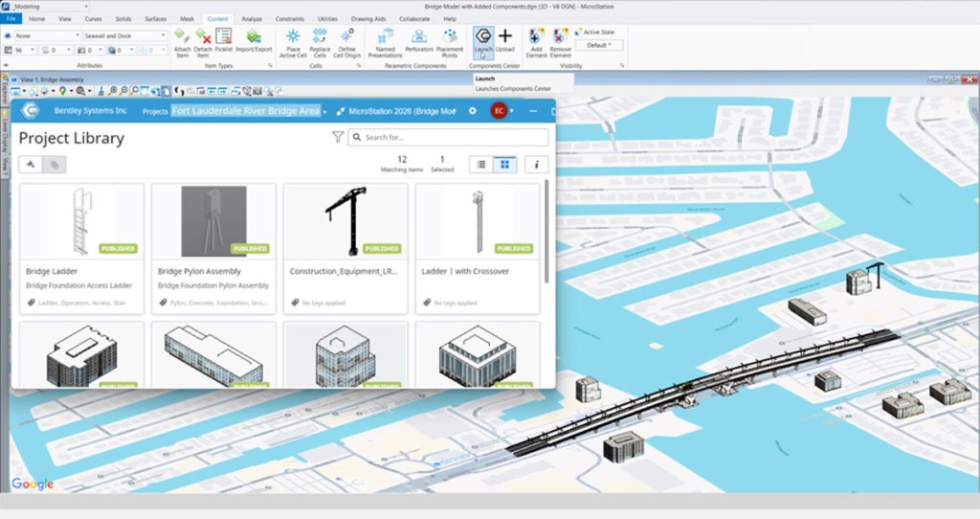The height and width of the screenshot is (519, 980).
Task: Switch Project Library to grid view
Action: point(505,165)
